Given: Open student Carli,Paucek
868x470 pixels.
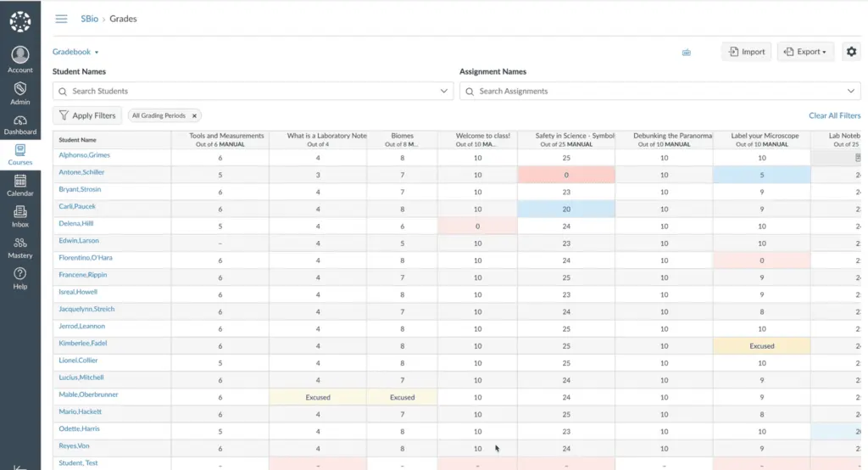Looking at the screenshot, I should (77, 206).
